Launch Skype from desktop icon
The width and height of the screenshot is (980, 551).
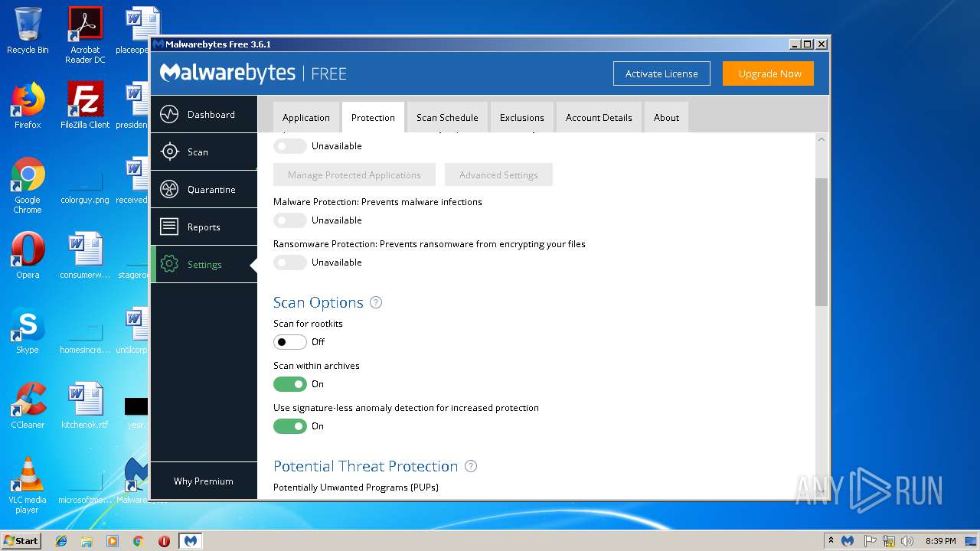pos(28,331)
